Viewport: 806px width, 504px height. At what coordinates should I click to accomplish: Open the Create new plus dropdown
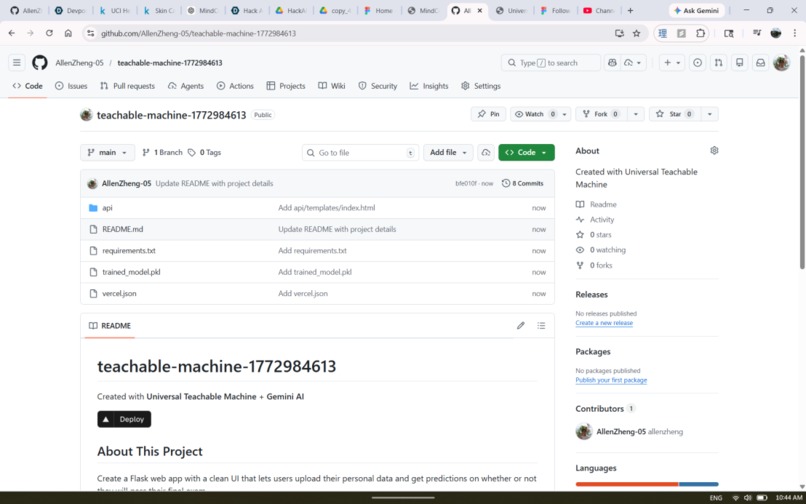(x=672, y=63)
